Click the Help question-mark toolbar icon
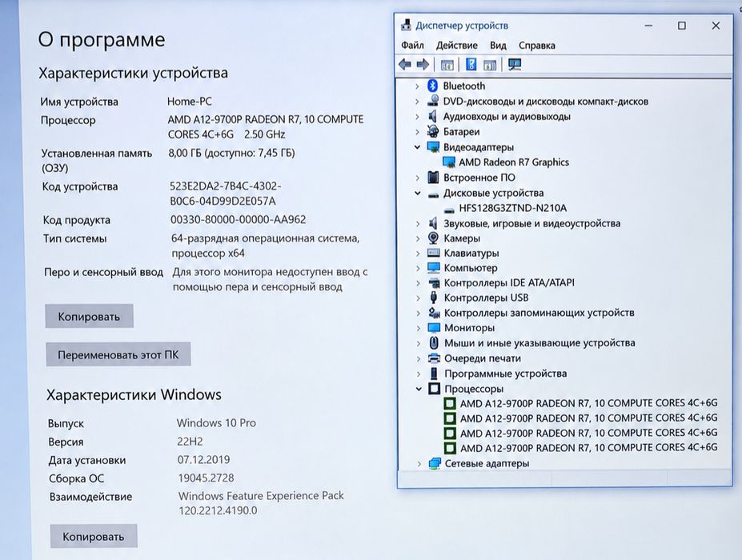Image resolution: width=742 pixels, height=560 pixels. pos(471,64)
